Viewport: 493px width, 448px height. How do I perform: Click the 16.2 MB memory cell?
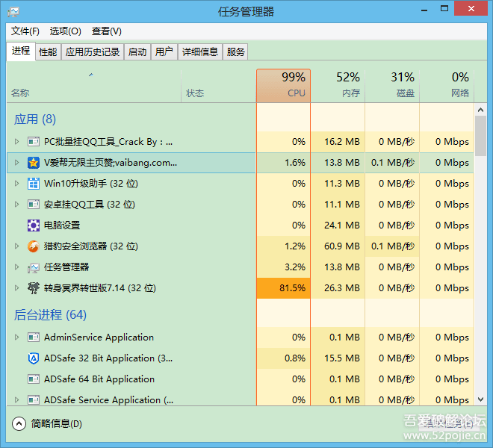pyautogui.click(x=338, y=142)
